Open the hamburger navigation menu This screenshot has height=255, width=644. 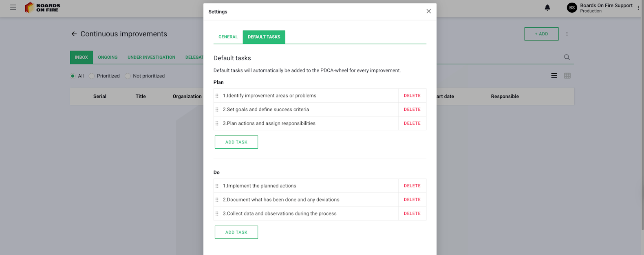pos(13,7)
